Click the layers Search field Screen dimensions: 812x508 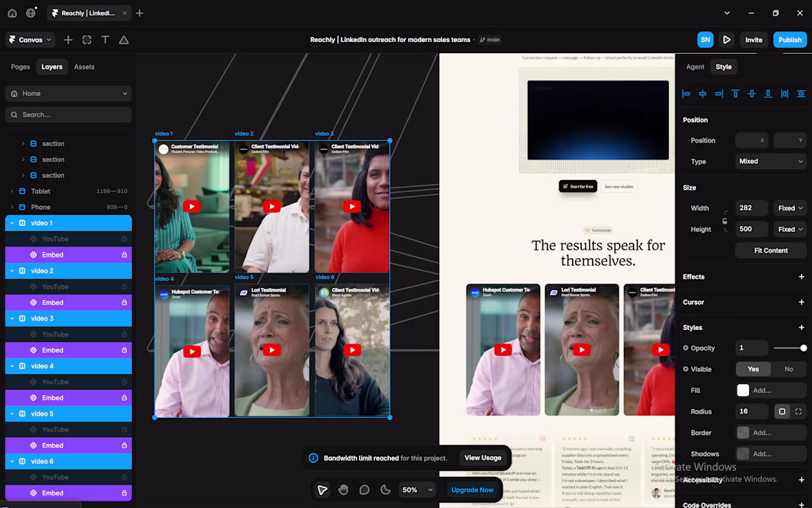click(69, 115)
